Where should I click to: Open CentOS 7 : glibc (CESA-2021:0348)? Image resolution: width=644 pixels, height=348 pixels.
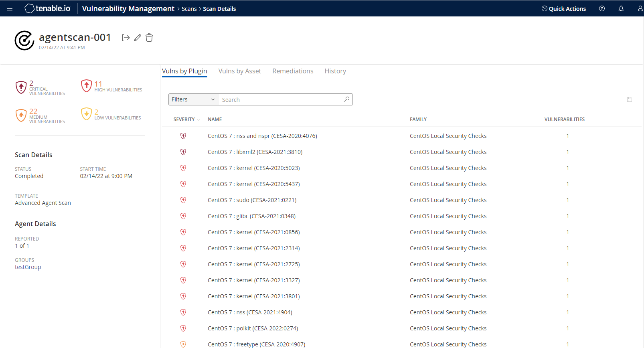pyautogui.click(x=251, y=216)
